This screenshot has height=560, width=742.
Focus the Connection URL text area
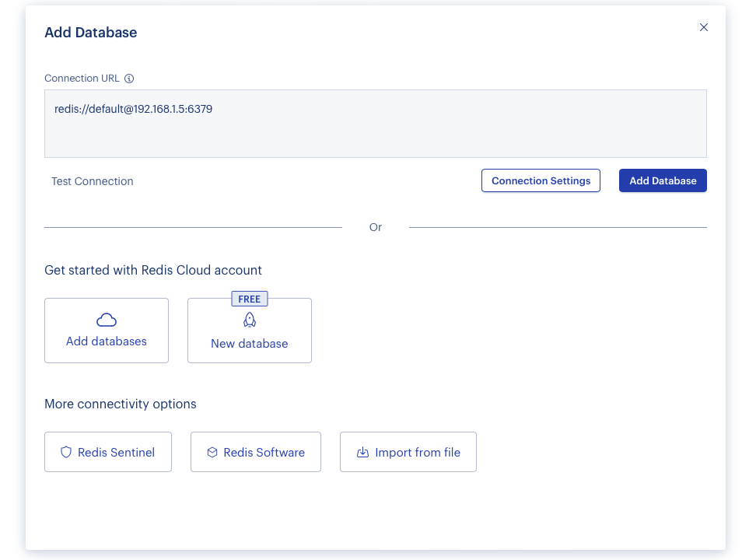click(x=375, y=124)
